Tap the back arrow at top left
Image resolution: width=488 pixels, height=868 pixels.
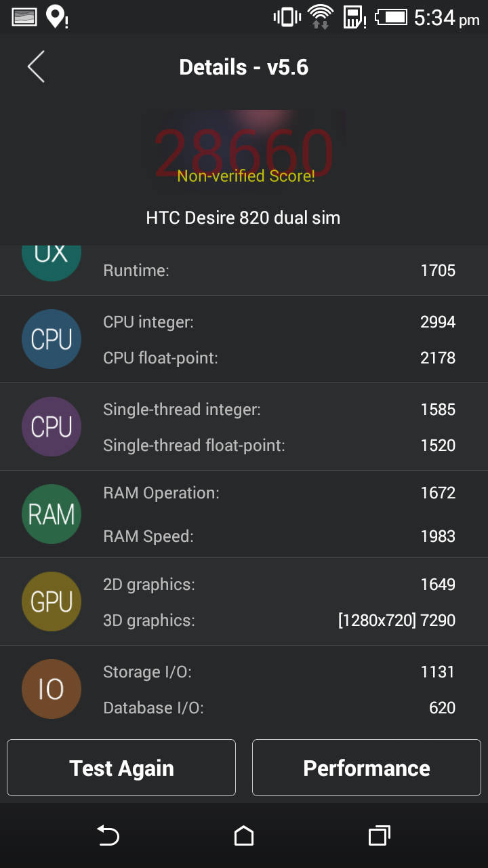(x=35, y=66)
